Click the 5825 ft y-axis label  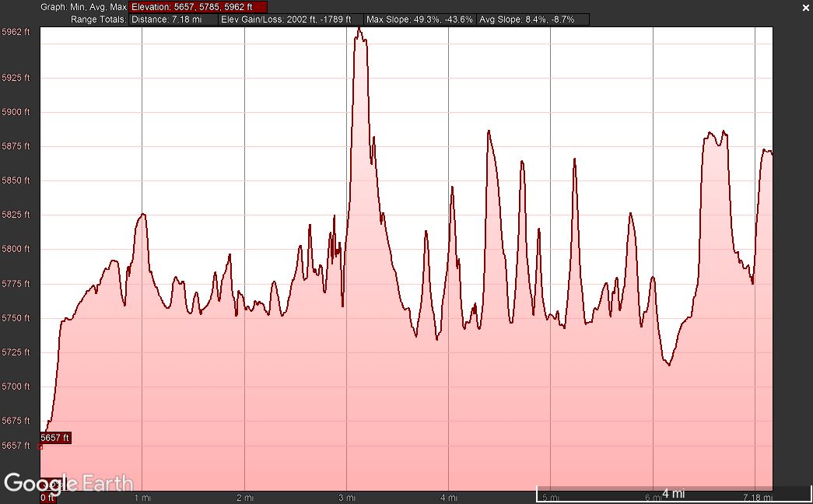click(x=16, y=215)
